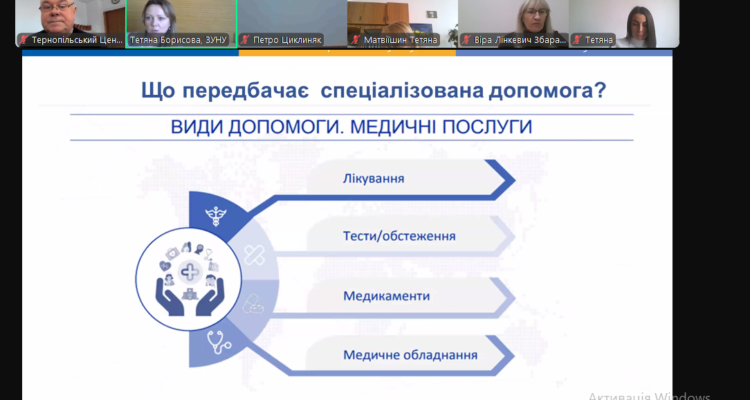
Task: Select Тетяна Борисова's highlighted video tile
Action: (x=181, y=20)
